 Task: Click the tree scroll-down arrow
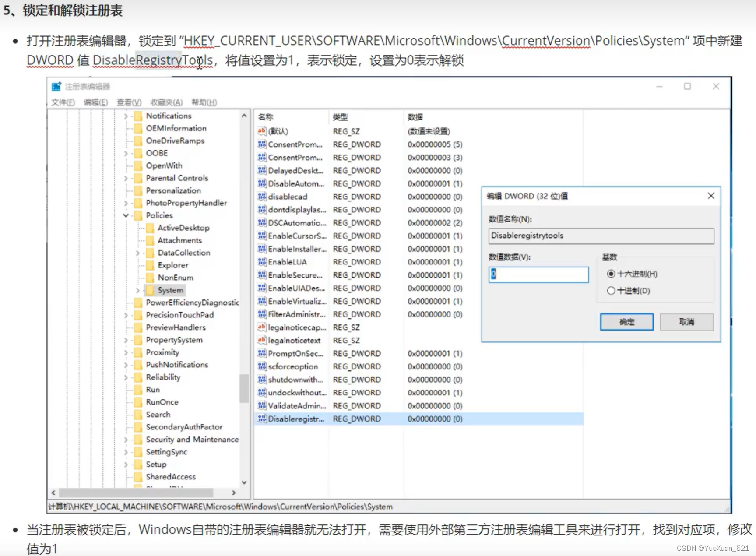coord(244,482)
